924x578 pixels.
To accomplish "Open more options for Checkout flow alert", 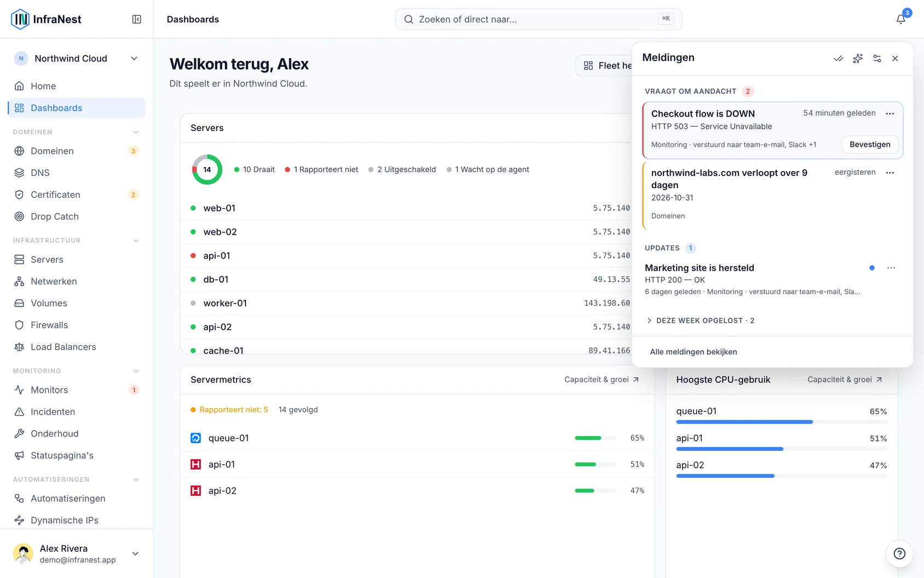I will 890,113.
